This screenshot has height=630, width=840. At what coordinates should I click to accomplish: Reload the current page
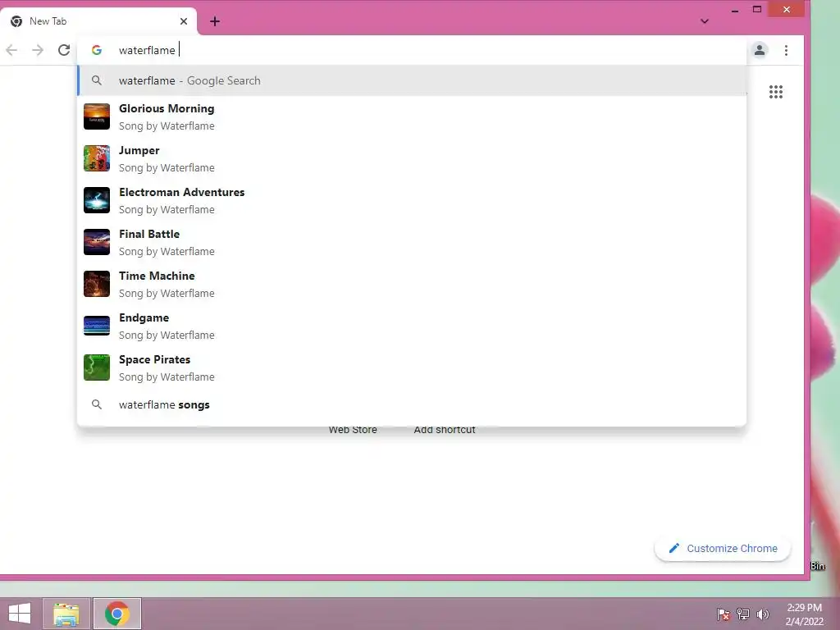point(64,50)
